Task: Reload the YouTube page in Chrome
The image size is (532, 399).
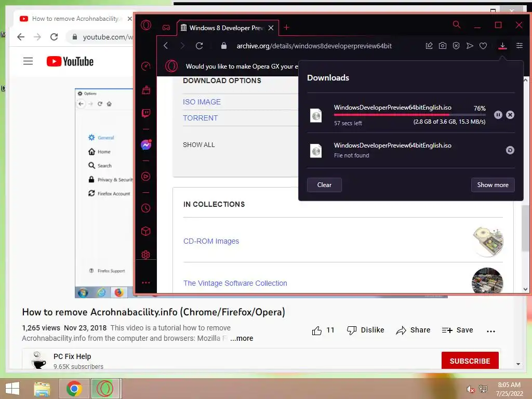Action: 54,37
